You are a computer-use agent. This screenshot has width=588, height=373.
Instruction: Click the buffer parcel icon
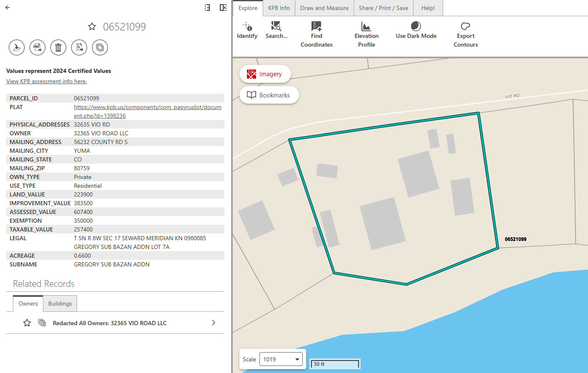click(x=100, y=47)
